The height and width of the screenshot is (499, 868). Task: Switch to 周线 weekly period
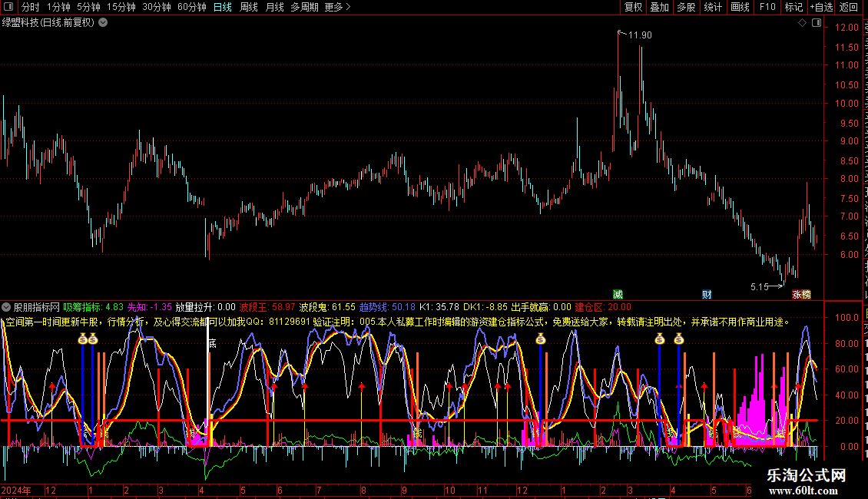(249, 7)
